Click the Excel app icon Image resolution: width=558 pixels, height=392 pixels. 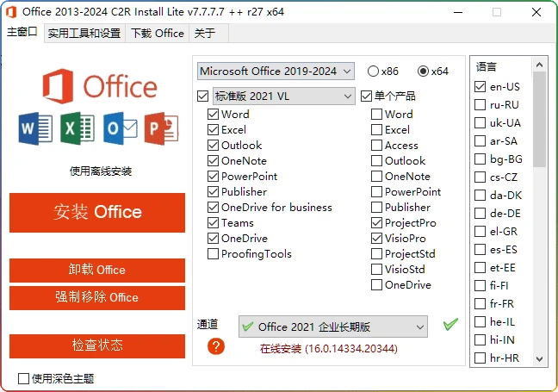click(77, 128)
